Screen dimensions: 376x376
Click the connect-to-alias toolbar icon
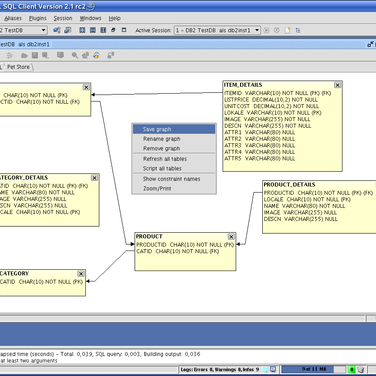57,30
